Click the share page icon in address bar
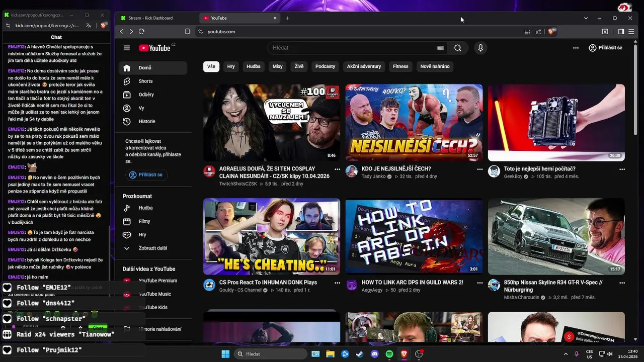Viewport: 644px width, 362px height. pos(539,31)
